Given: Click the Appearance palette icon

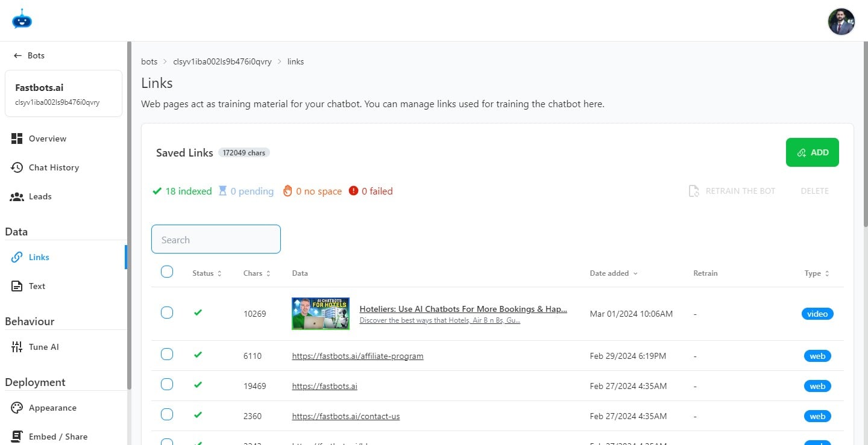Looking at the screenshot, I should coord(17,408).
